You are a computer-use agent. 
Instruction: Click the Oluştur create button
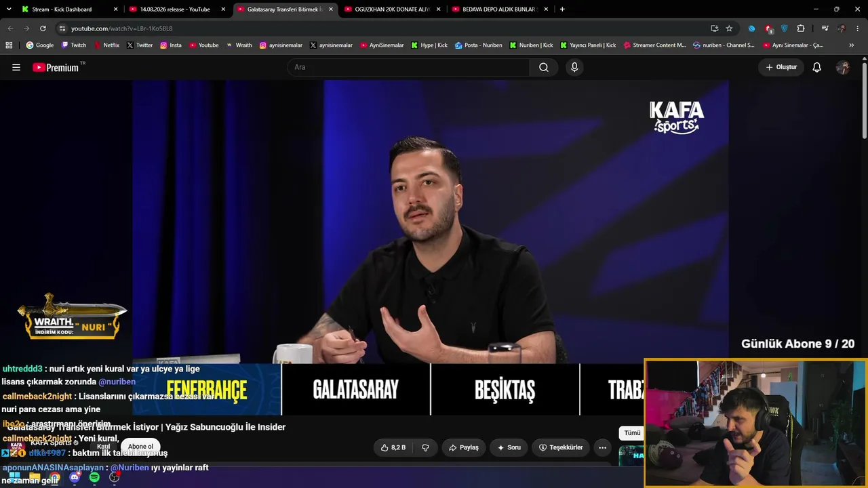click(781, 67)
